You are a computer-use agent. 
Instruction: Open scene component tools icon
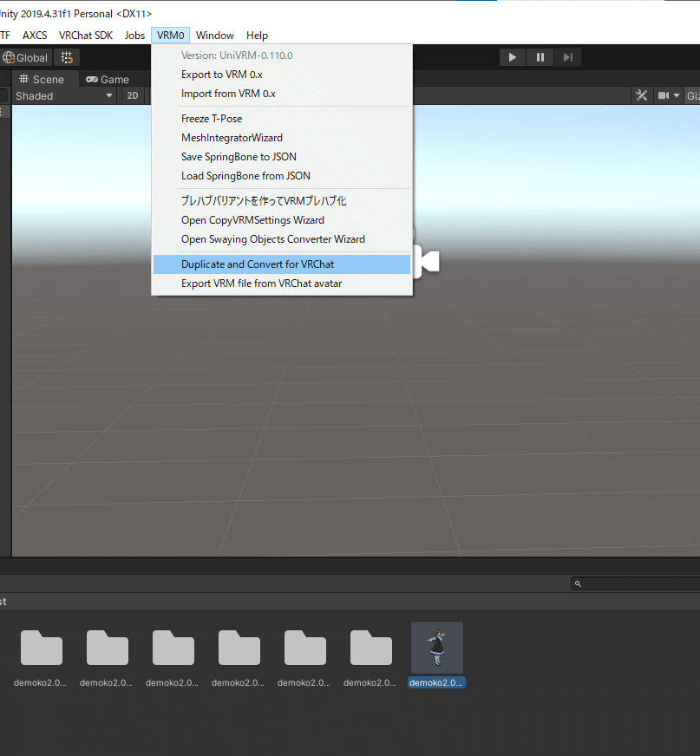point(641,95)
